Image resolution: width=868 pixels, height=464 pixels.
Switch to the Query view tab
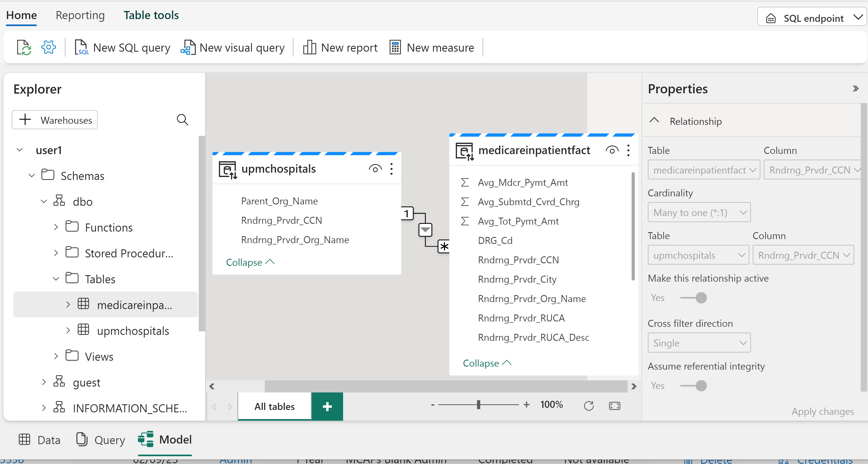tap(100, 440)
